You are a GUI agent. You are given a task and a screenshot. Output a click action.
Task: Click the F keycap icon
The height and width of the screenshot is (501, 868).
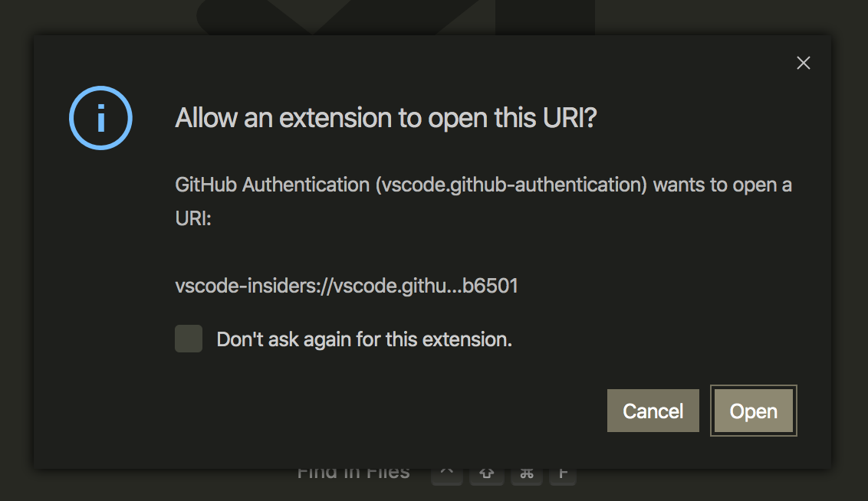point(562,472)
